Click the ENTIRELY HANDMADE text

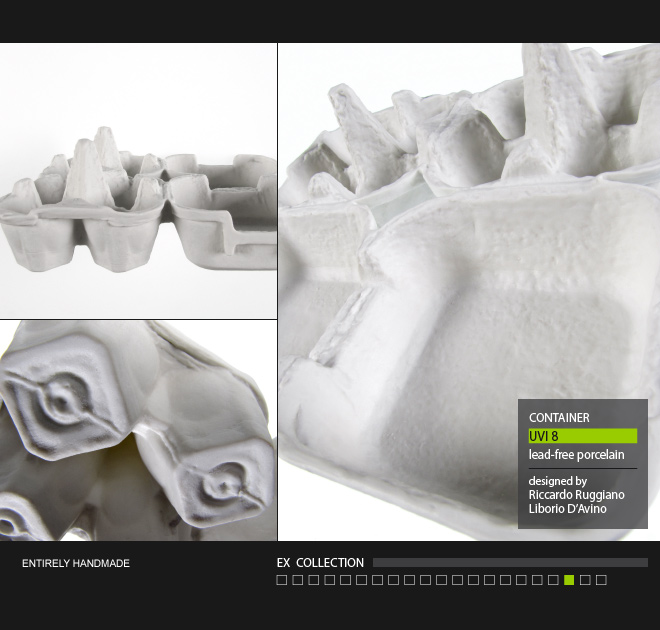click(x=76, y=564)
